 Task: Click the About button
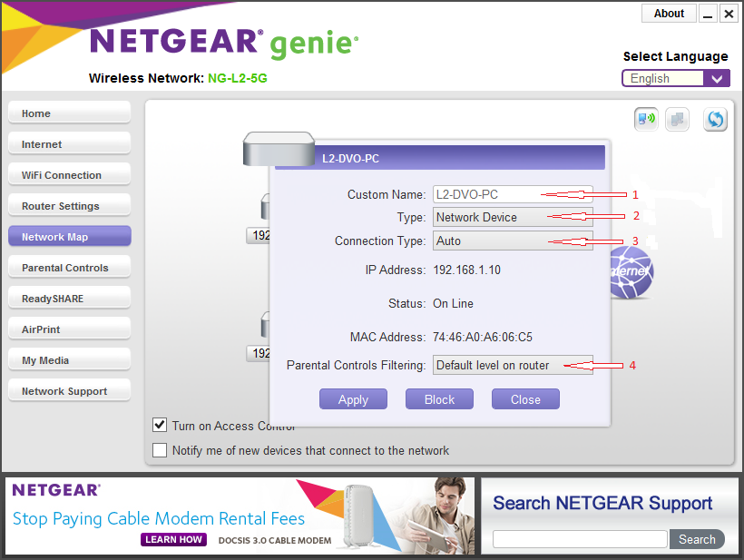pos(669,14)
